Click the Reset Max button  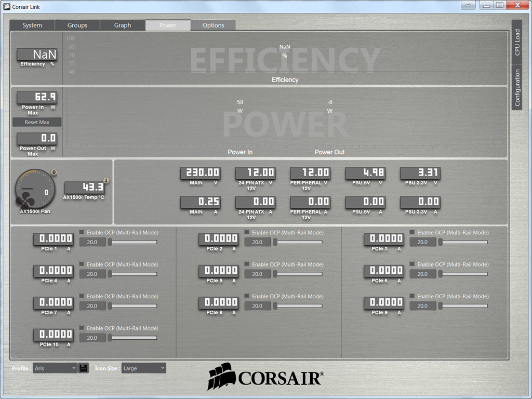(37, 122)
